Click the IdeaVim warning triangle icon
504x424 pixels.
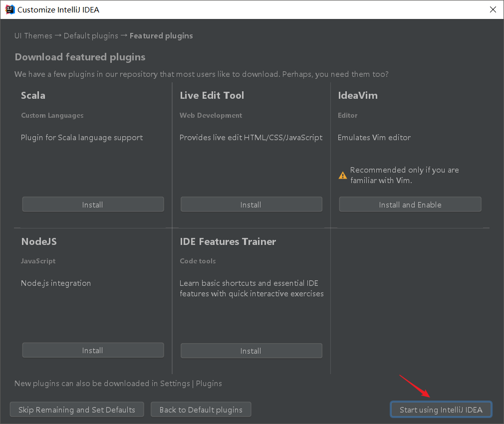point(343,176)
